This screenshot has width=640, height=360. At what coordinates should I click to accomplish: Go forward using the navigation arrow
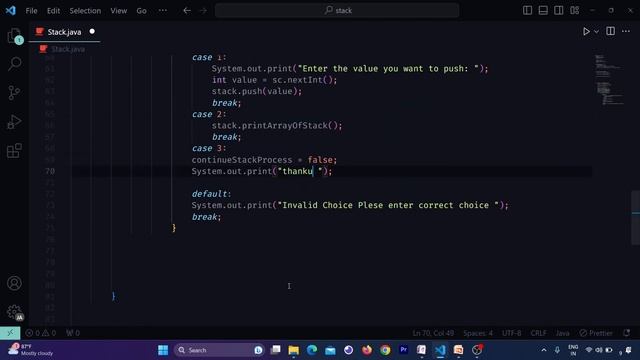tap(203, 11)
